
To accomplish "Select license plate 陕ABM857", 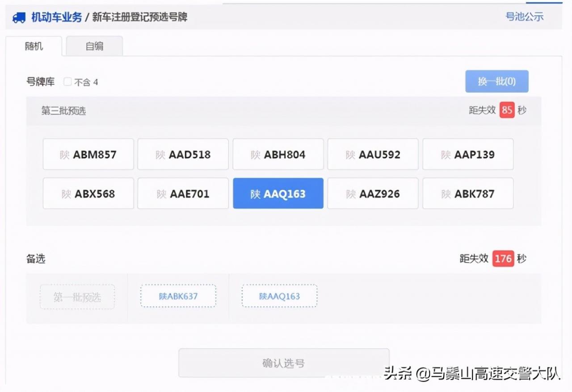I will 88,154.
